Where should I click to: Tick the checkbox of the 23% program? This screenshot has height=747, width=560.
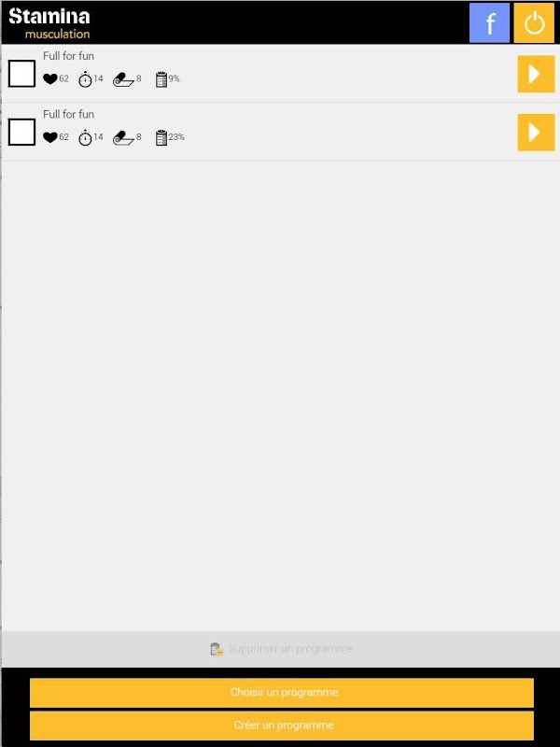click(21, 132)
